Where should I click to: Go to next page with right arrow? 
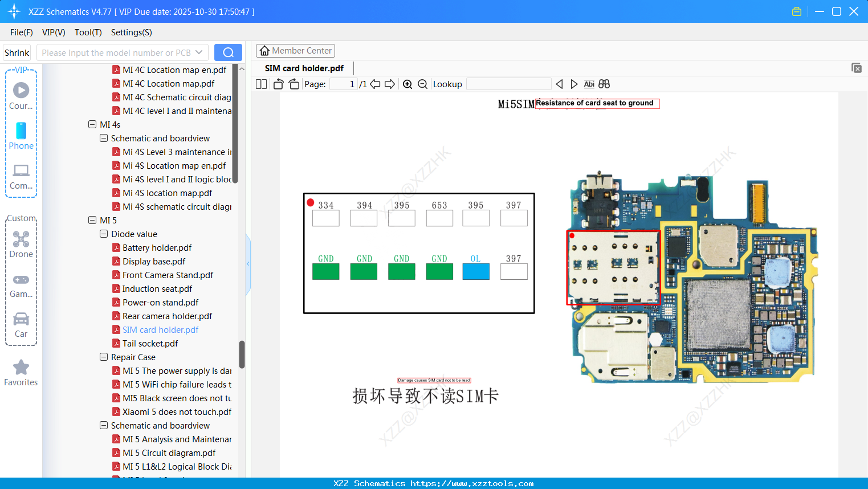tap(390, 84)
